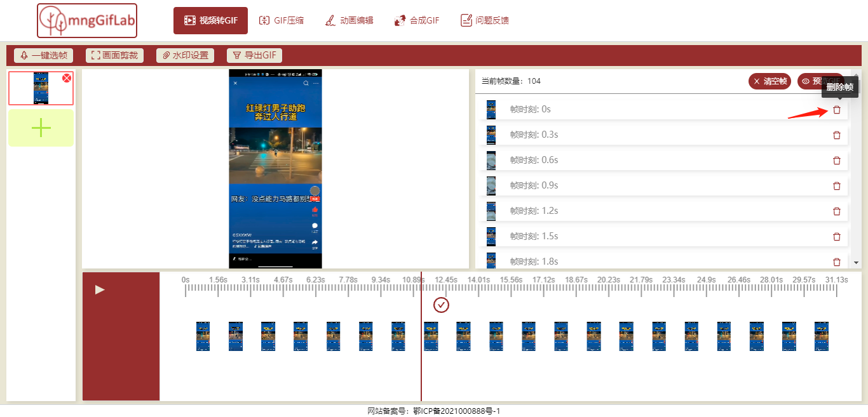Delete the frame at 0.3s
The width and height of the screenshot is (868, 417).
pyautogui.click(x=837, y=135)
